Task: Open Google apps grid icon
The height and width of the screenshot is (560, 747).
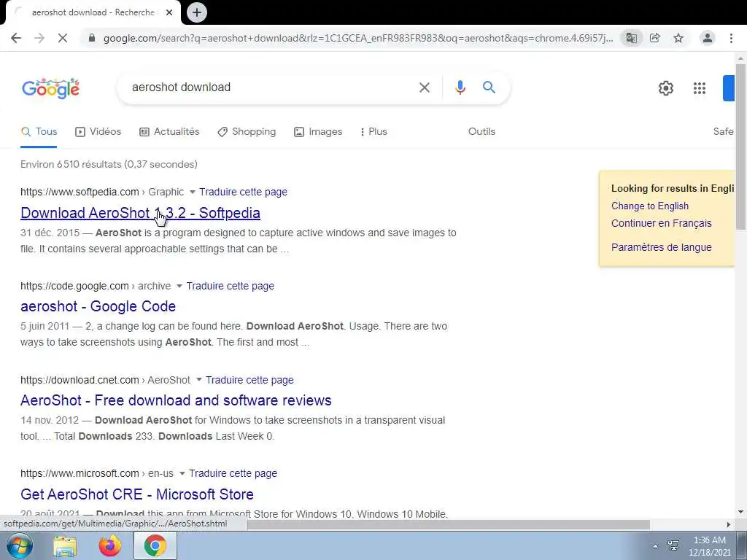Action: coord(700,88)
